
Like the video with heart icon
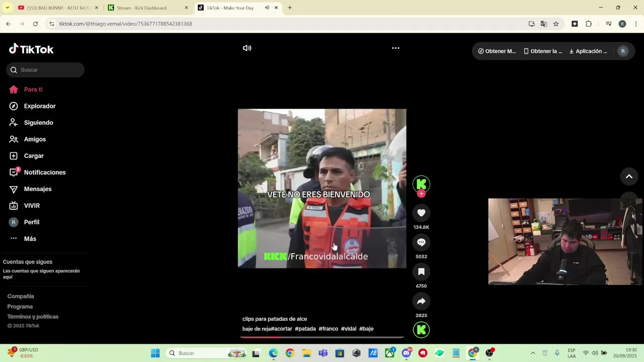[422, 213]
